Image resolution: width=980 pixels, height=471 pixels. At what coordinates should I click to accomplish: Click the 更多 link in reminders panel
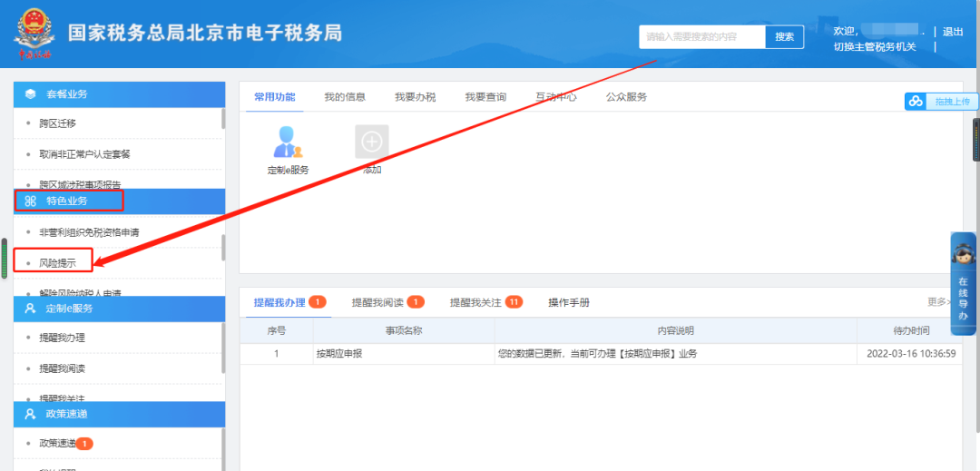tap(939, 301)
